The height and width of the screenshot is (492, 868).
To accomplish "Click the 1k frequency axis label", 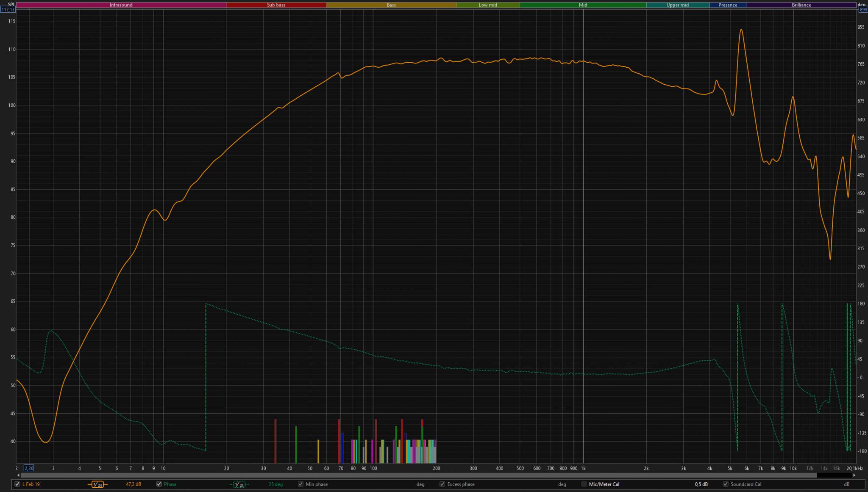I will coord(583,468).
